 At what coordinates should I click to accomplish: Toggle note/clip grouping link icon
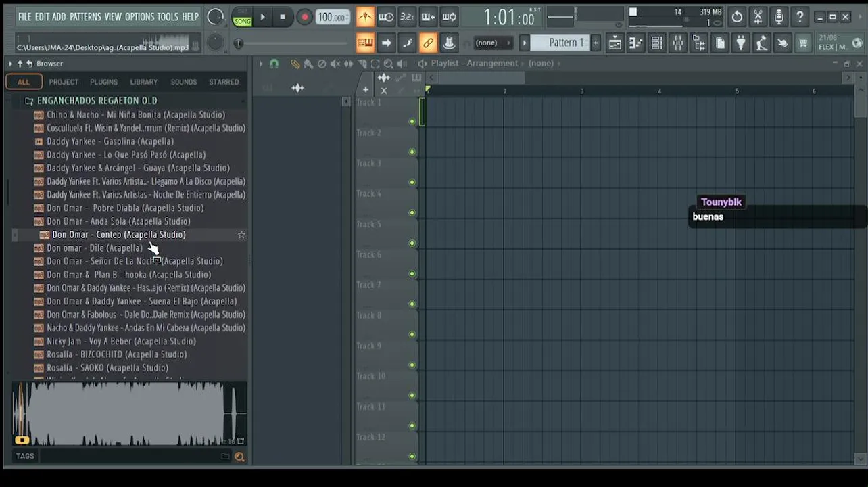428,43
